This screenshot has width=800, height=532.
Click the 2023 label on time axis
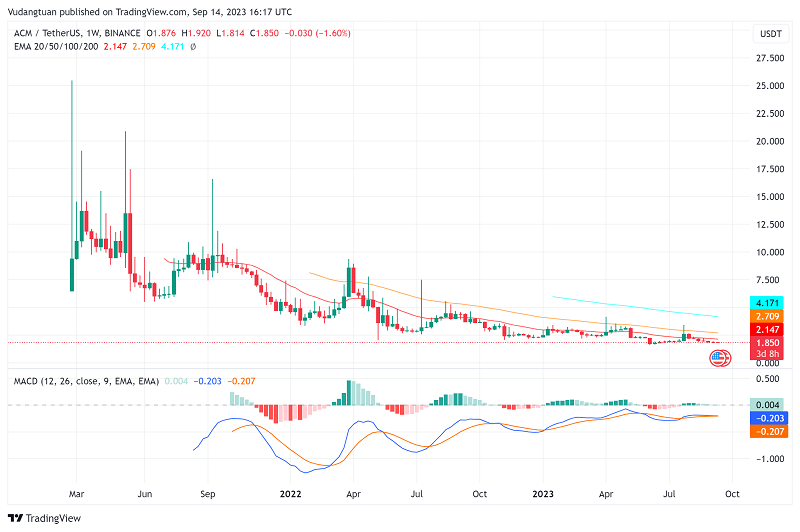coord(543,494)
